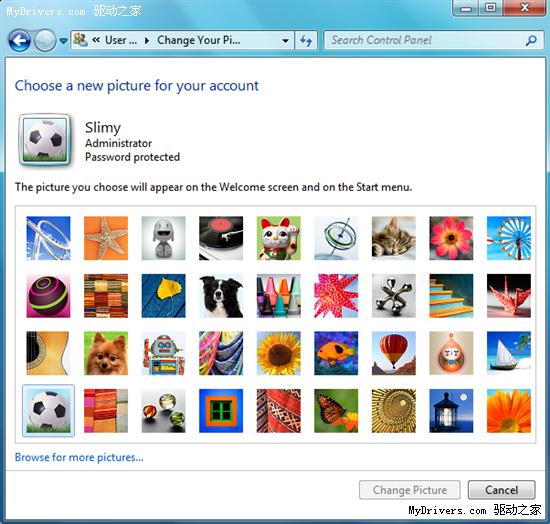Viewport: 550px width, 524px height.
Task: Pick the colorful scarves picture
Action: click(221, 353)
